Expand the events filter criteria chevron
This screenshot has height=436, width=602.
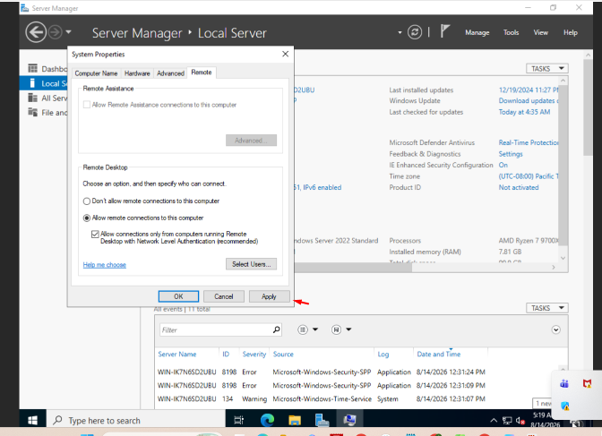556,330
